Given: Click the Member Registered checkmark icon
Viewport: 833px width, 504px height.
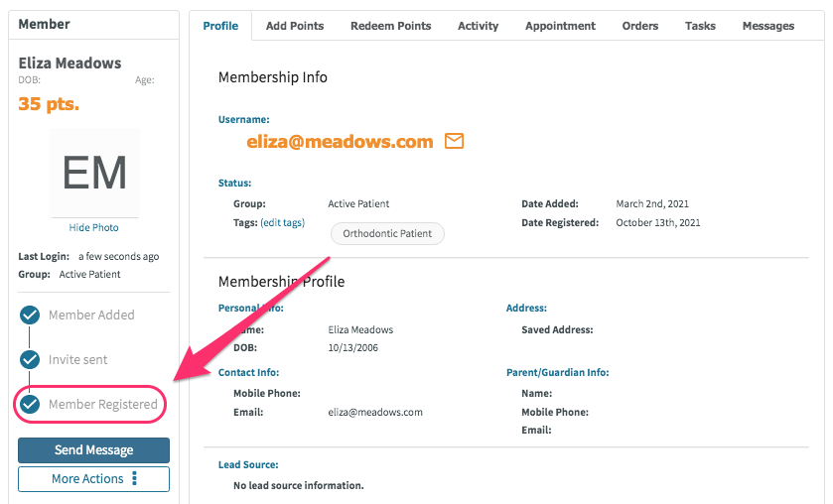Looking at the screenshot, I should [x=30, y=404].
